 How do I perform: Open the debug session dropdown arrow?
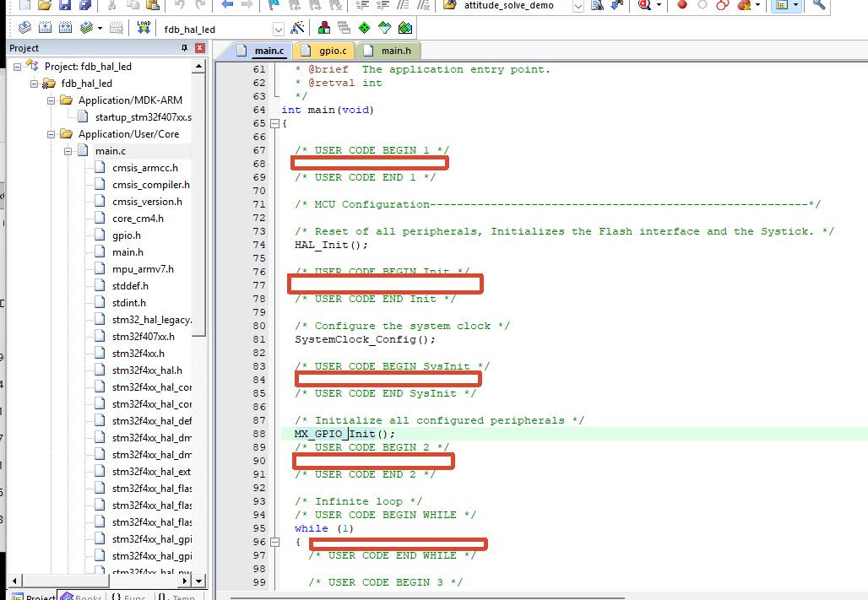coord(659,5)
